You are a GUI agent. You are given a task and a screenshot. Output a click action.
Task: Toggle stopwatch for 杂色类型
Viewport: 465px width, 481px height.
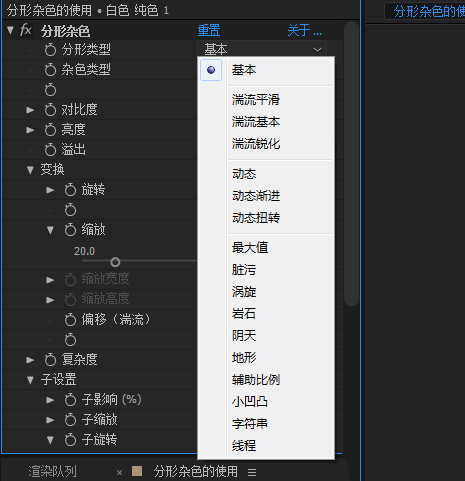[50, 70]
